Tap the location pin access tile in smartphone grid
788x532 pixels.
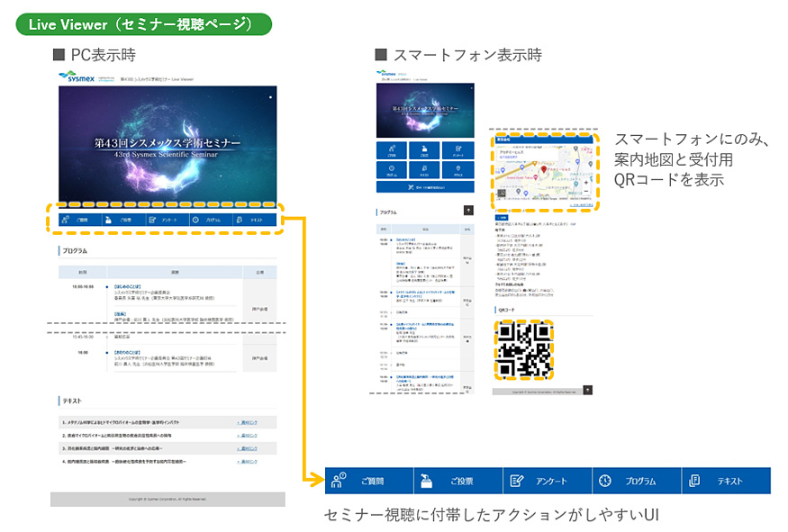click(458, 170)
